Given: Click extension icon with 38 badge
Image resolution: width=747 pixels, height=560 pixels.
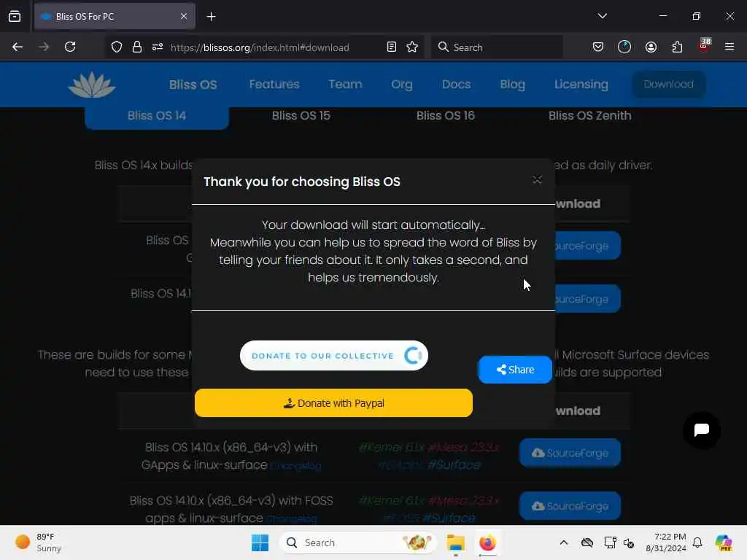Looking at the screenshot, I should click(x=704, y=46).
